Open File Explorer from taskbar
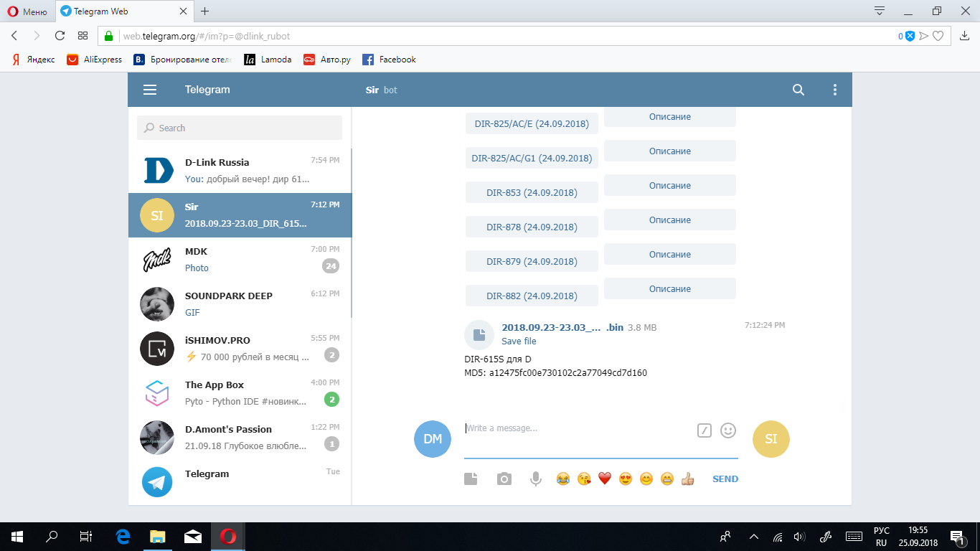The image size is (980, 551). tap(157, 536)
